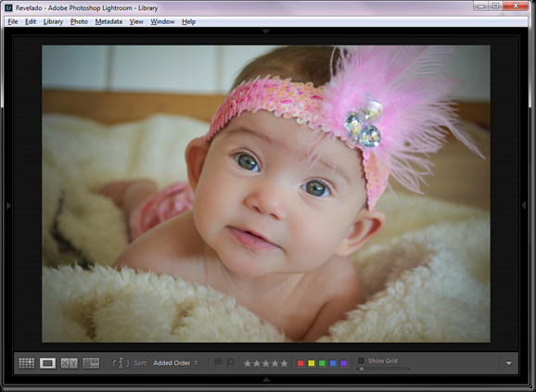
Task: Open the Library menu
Action: (x=53, y=21)
